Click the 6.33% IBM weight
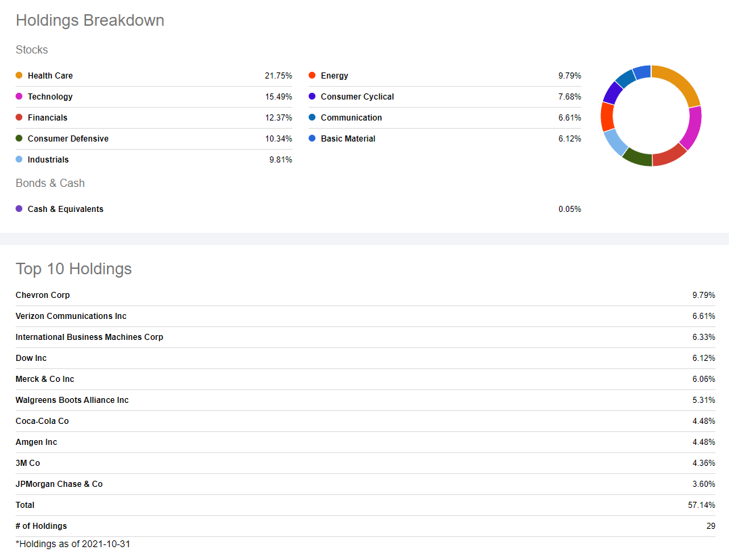Screen dimensions: 729x560 click(x=704, y=337)
